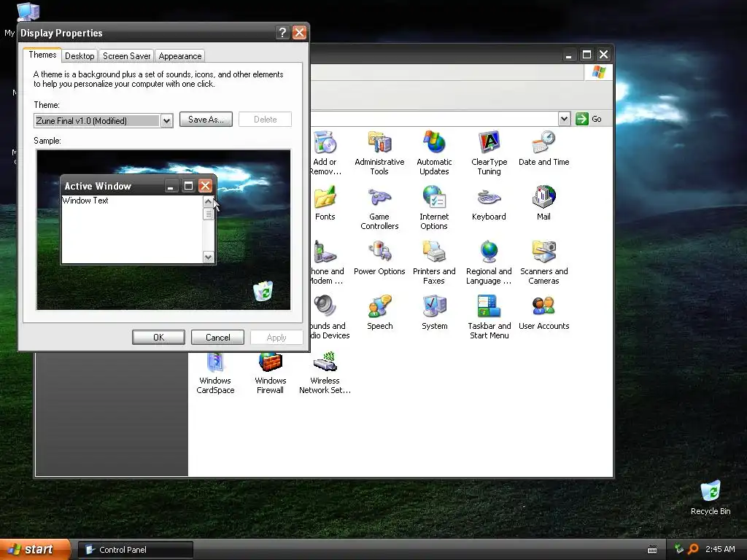The height and width of the screenshot is (560, 747).
Task: Click the Save As button
Action: pos(206,120)
